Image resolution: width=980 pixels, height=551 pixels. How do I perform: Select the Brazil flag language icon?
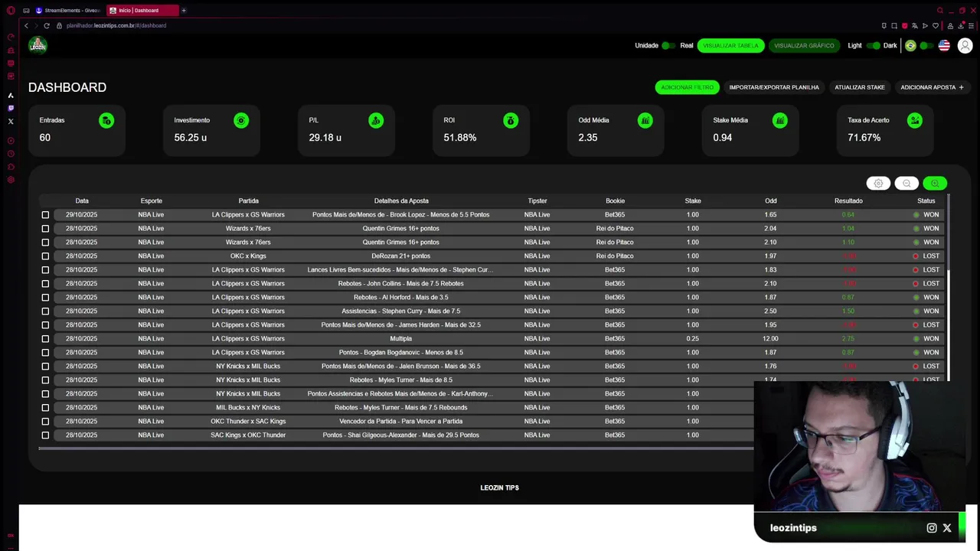point(910,46)
